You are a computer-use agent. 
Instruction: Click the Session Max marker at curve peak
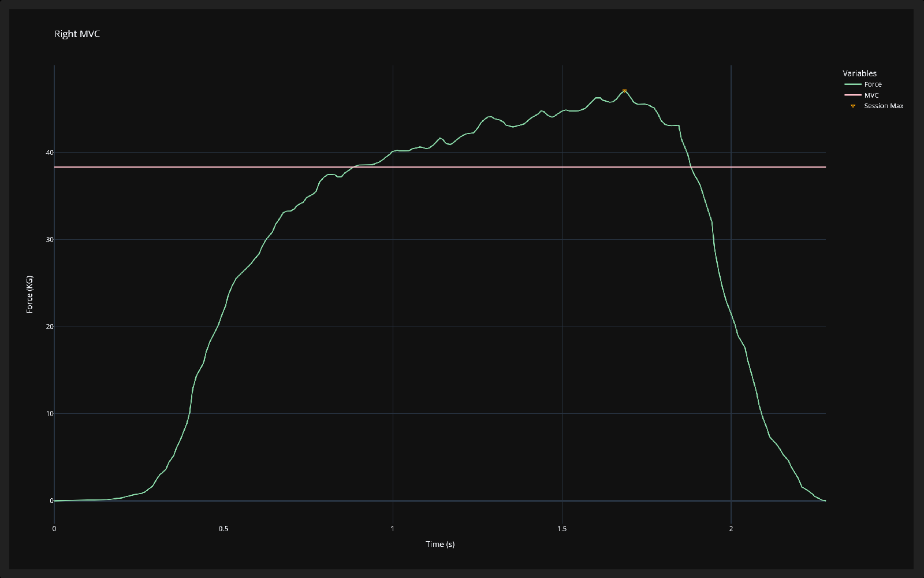(624, 91)
